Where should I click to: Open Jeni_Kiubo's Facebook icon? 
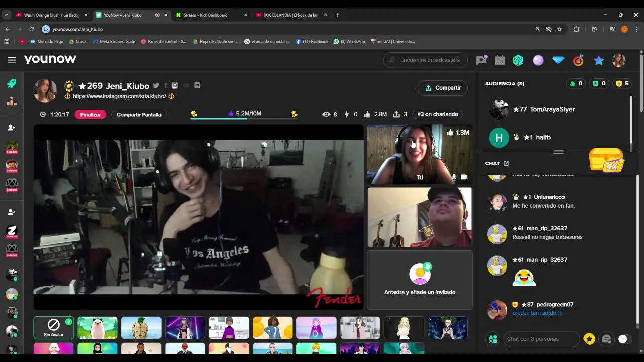[166, 86]
